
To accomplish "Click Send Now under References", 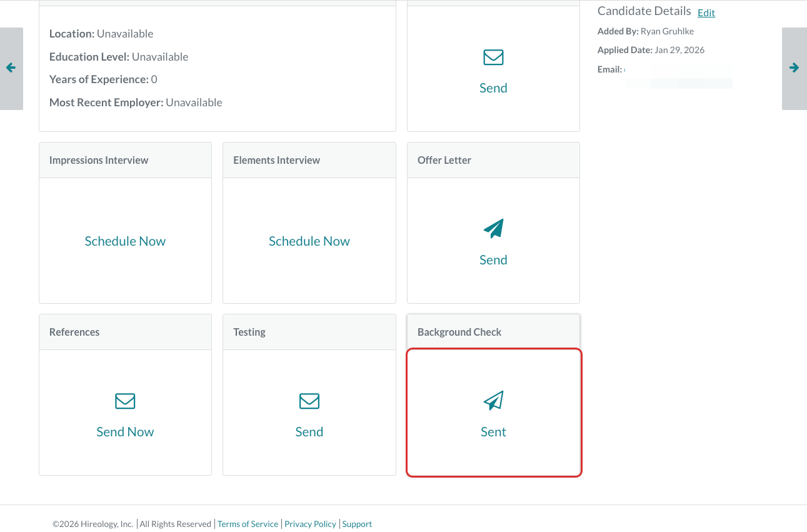I will 125,432.
